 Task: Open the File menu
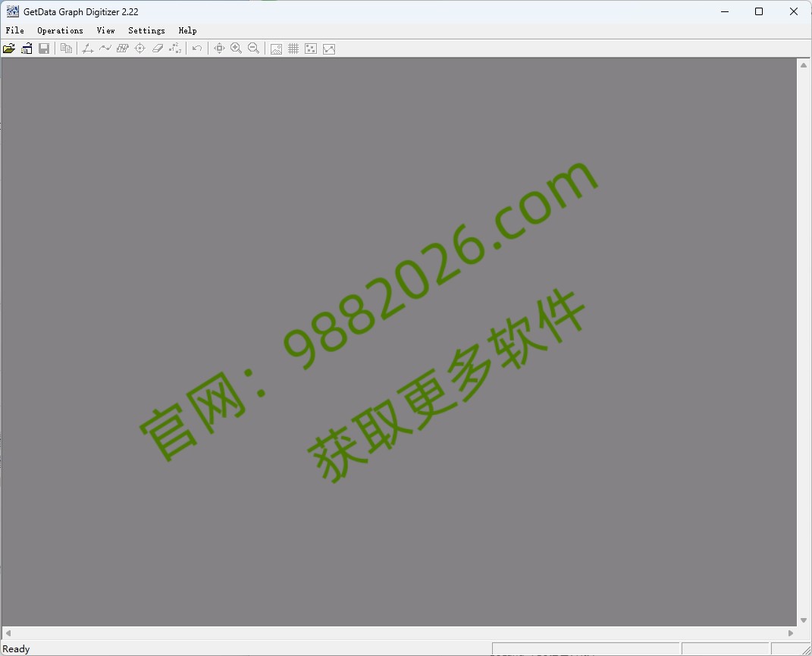(x=15, y=30)
